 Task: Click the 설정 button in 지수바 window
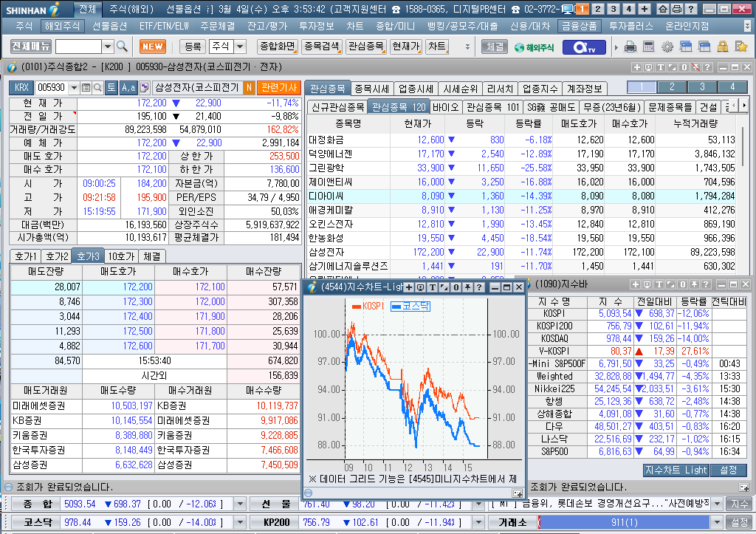tap(728, 470)
